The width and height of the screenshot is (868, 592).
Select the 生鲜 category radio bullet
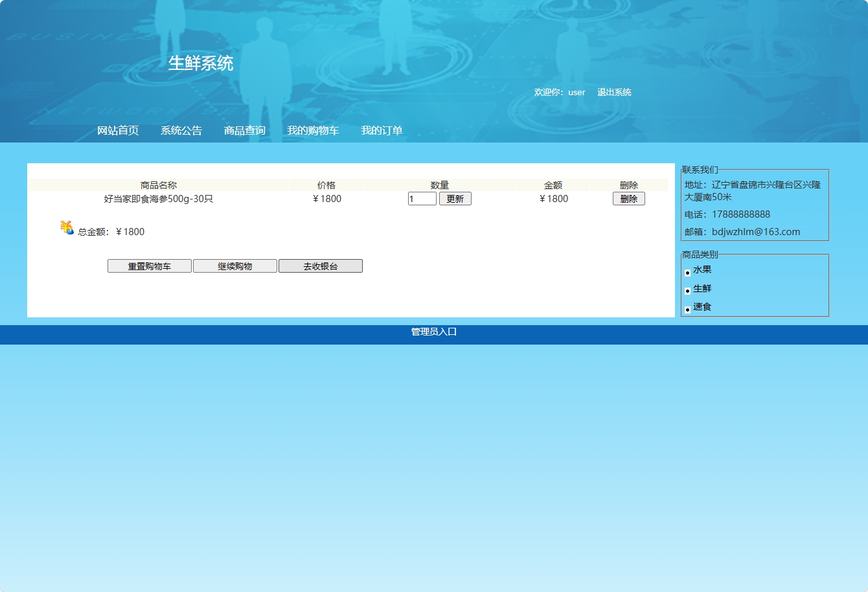click(x=687, y=291)
